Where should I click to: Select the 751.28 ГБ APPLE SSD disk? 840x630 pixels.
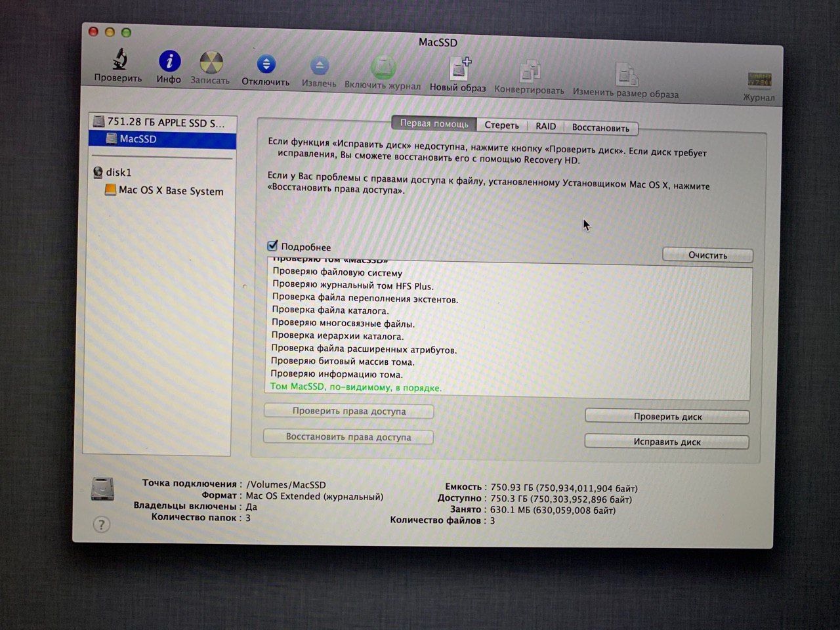coord(162,122)
